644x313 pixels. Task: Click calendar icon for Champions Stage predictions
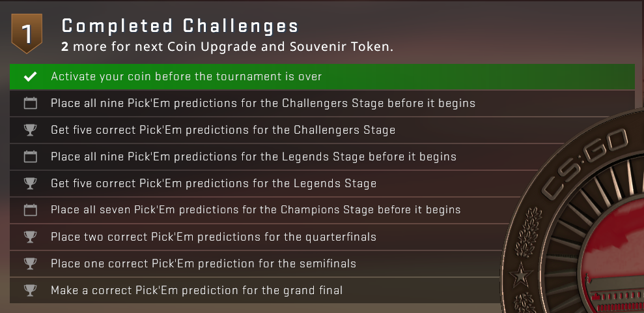point(29,211)
